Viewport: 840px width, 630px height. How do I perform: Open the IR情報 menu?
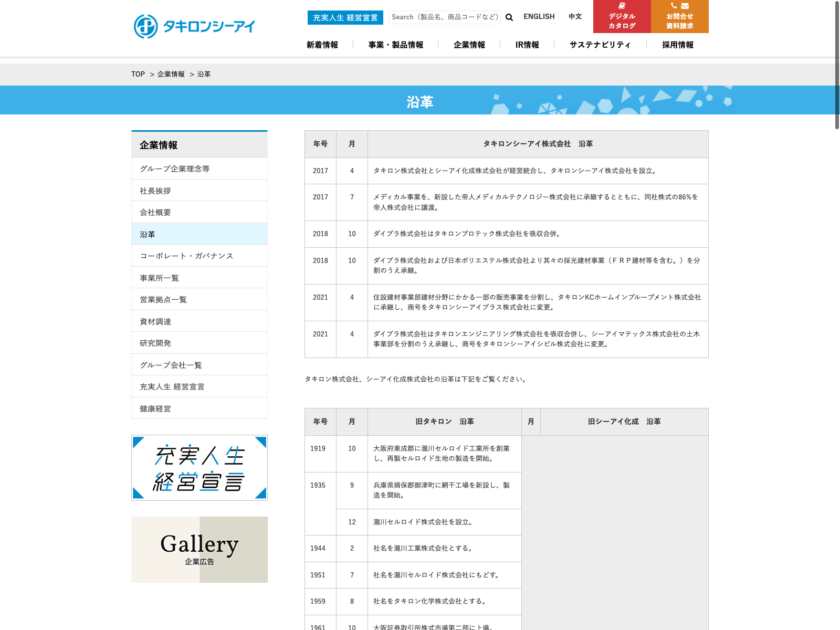[527, 45]
